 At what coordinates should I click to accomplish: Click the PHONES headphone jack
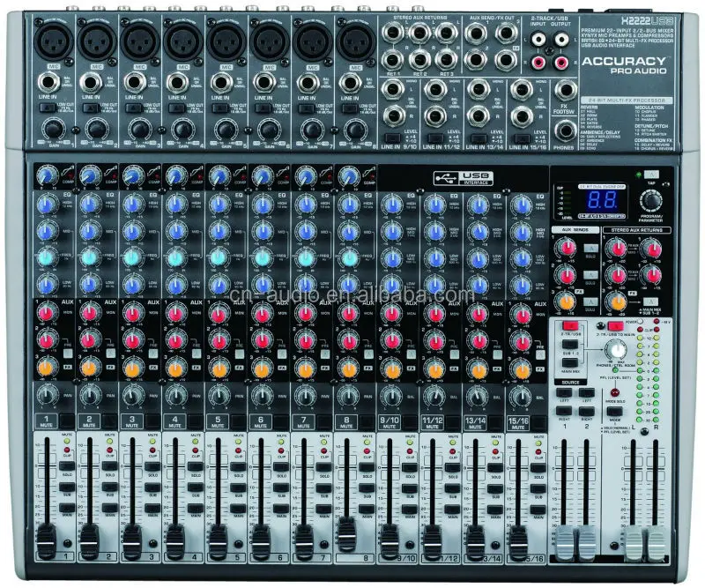pos(565,130)
